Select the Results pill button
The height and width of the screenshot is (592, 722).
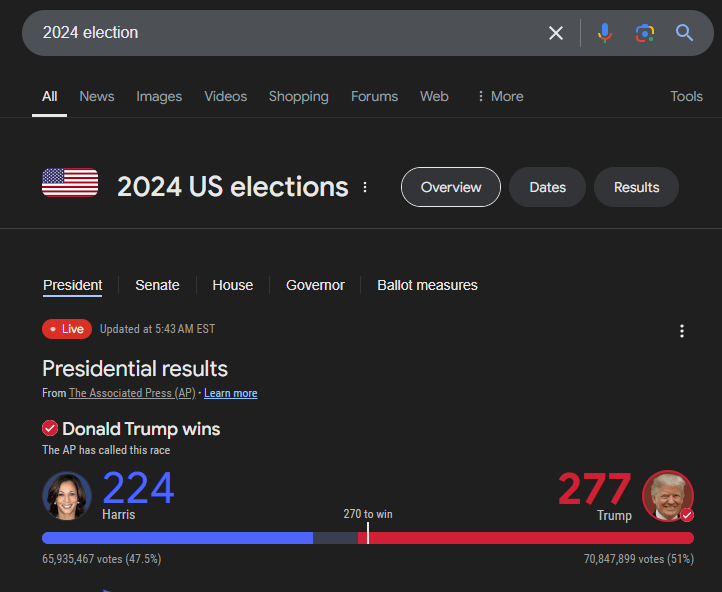click(x=636, y=187)
